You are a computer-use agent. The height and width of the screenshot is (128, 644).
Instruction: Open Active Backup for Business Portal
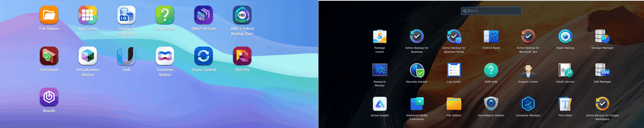tap(454, 37)
